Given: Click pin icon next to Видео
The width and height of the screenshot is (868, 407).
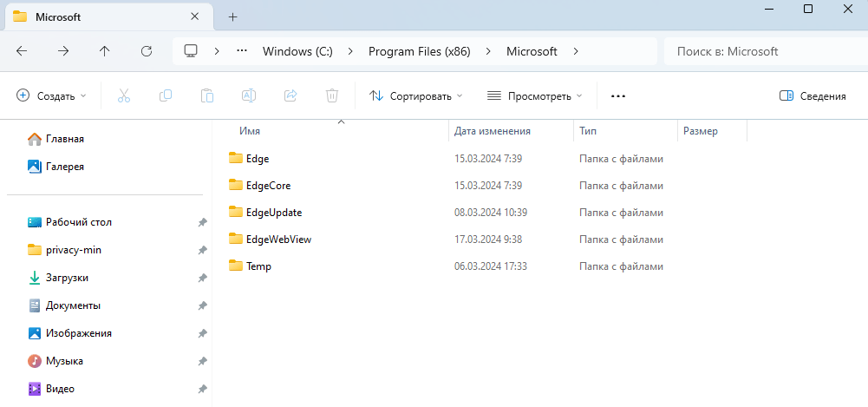Looking at the screenshot, I should coord(203,390).
